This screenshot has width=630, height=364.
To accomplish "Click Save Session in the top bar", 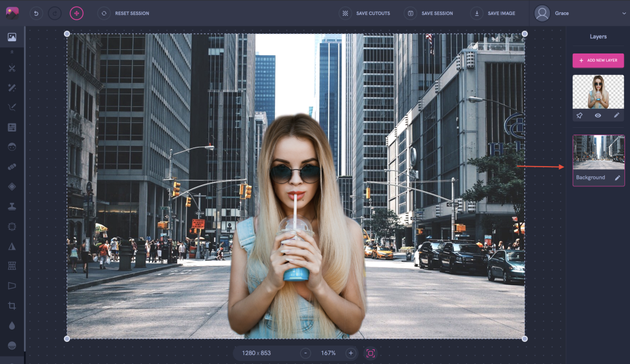I will pyautogui.click(x=429, y=13).
